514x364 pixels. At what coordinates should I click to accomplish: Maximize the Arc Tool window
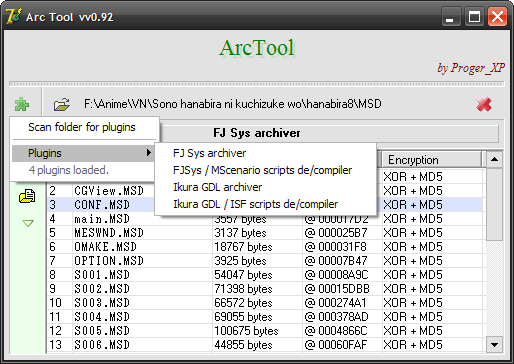click(x=474, y=17)
